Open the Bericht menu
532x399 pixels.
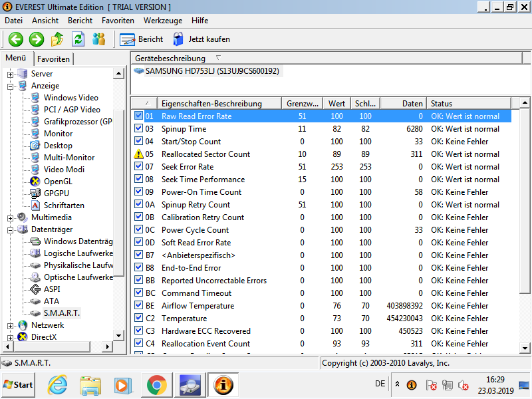pos(80,21)
